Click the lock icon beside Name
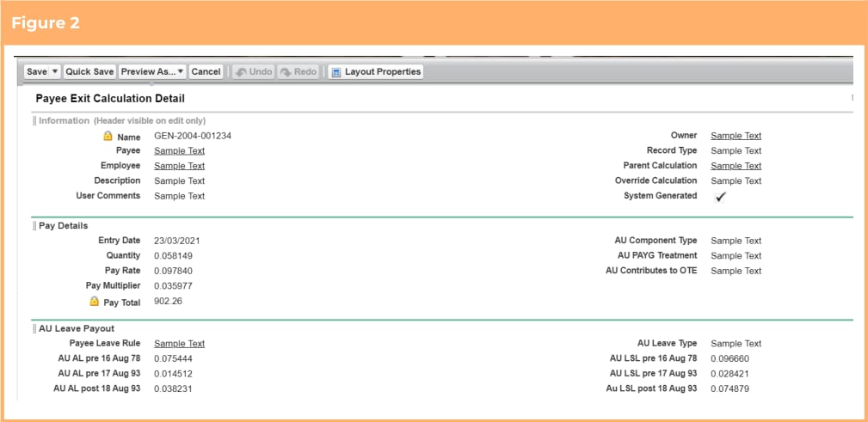Image resolution: width=868 pixels, height=422 pixels. pyautogui.click(x=108, y=136)
